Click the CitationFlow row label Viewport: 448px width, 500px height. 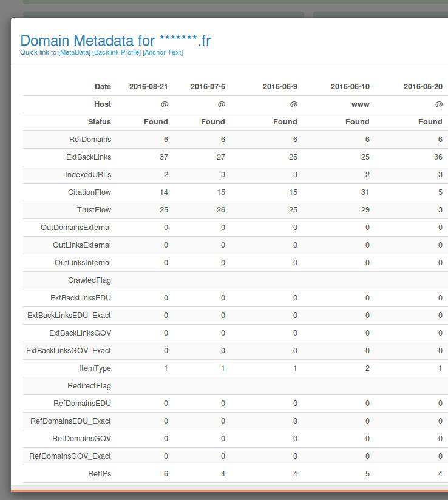[89, 192]
